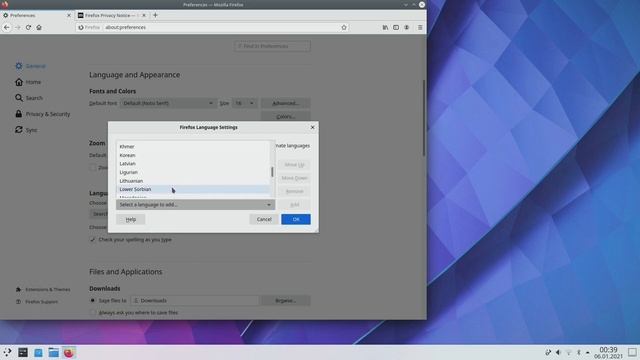Select 'Always ask you where to save files'
This screenshot has width=640, height=360.
93,313
